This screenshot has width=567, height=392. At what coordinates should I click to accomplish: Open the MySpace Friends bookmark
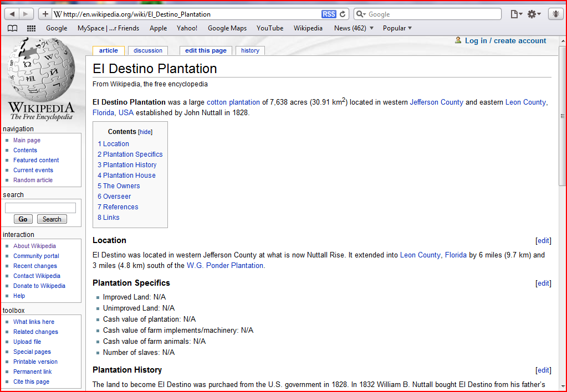click(108, 28)
